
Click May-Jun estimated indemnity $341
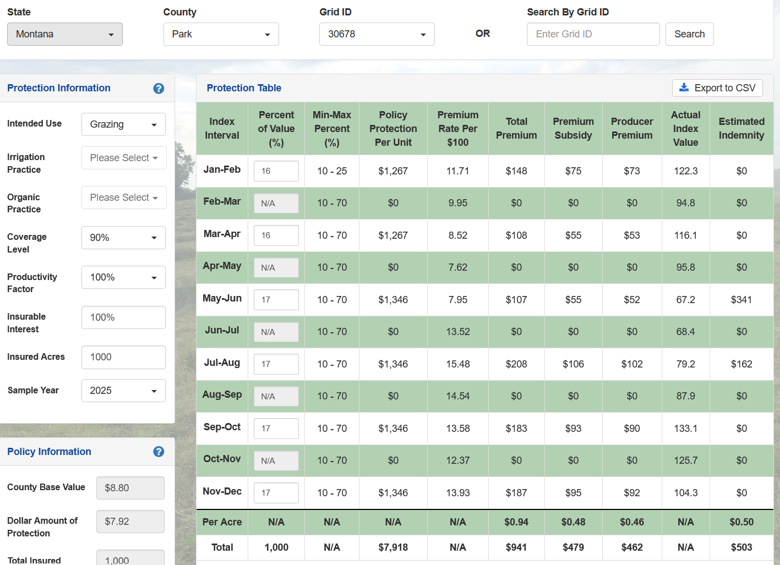point(741,300)
